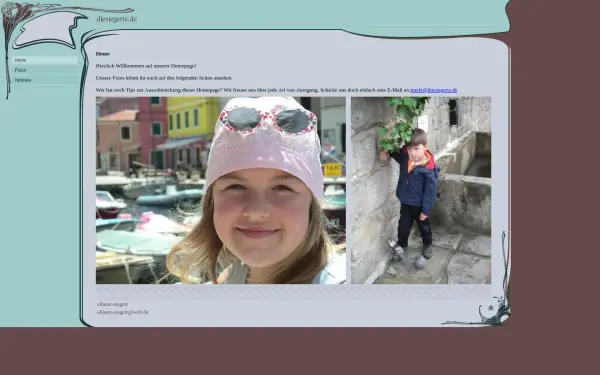
Task: Open the photo of girl with pink hat
Action: [221, 190]
